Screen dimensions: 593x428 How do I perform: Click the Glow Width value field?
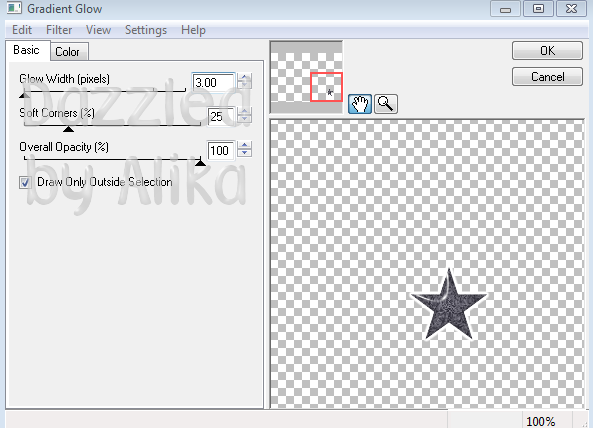[x=213, y=82]
